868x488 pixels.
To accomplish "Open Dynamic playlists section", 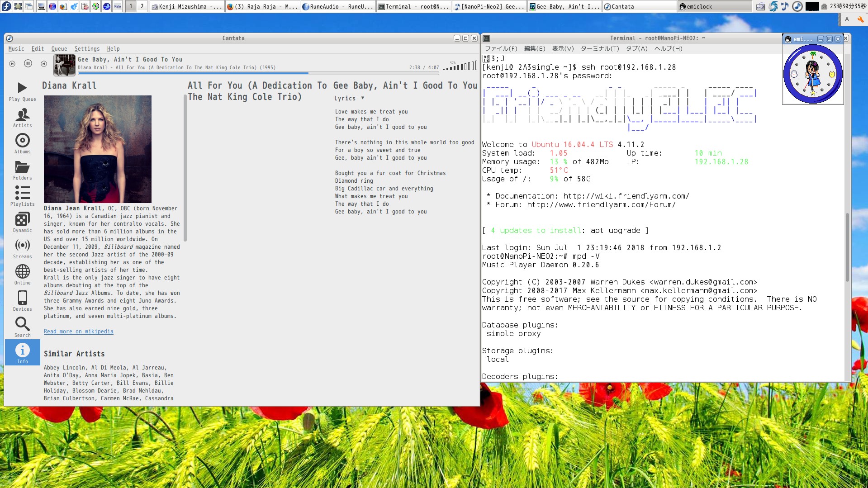I will tap(22, 223).
